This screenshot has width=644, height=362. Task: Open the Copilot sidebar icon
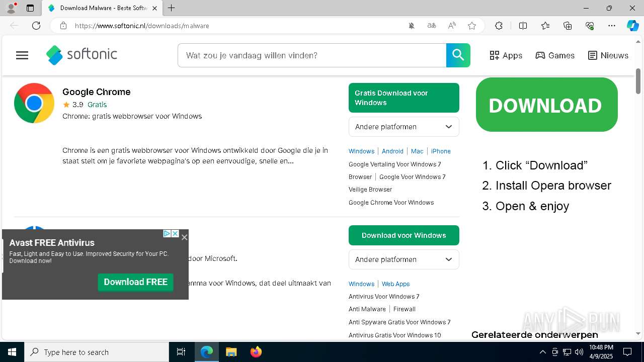click(x=632, y=26)
